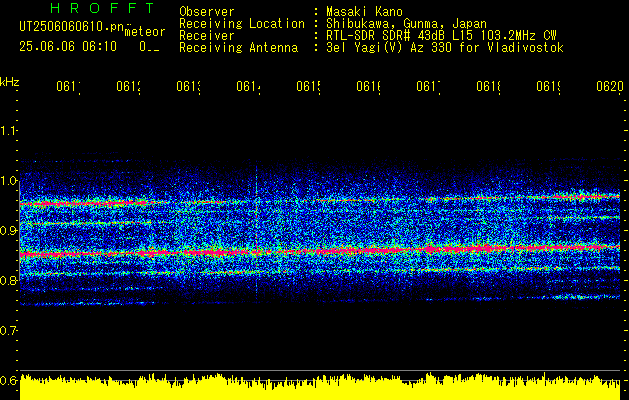Click the Receiving Antenna label
The width and height of the screenshot is (629, 400).
pos(238,48)
